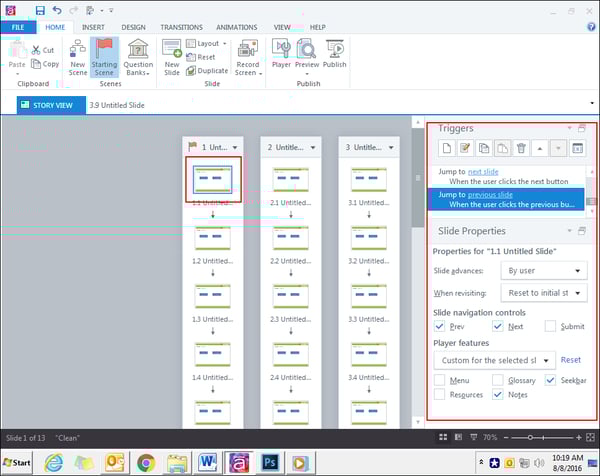
Task: Enable the Menu player feature
Action: pyautogui.click(x=439, y=380)
